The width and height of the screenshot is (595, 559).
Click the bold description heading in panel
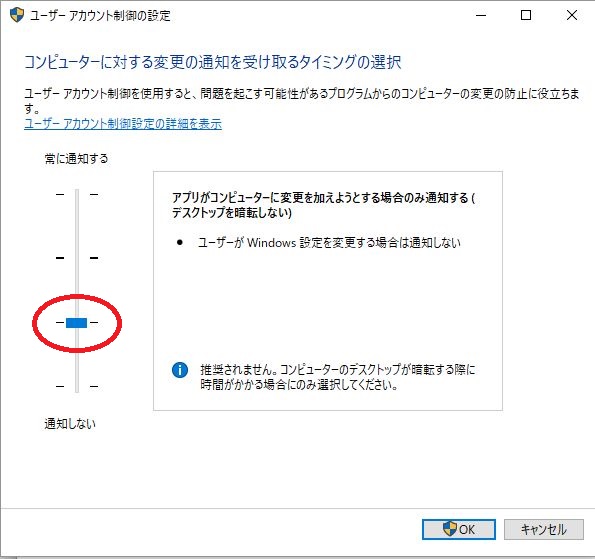click(324, 205)
